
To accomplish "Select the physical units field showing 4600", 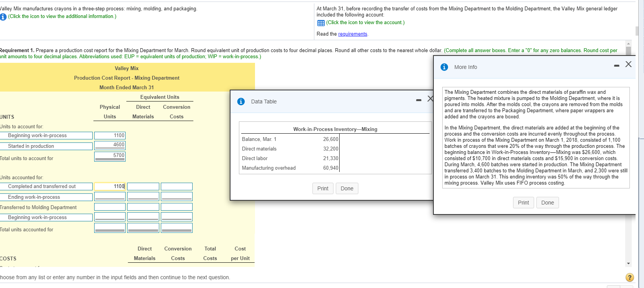I will 110,145.
